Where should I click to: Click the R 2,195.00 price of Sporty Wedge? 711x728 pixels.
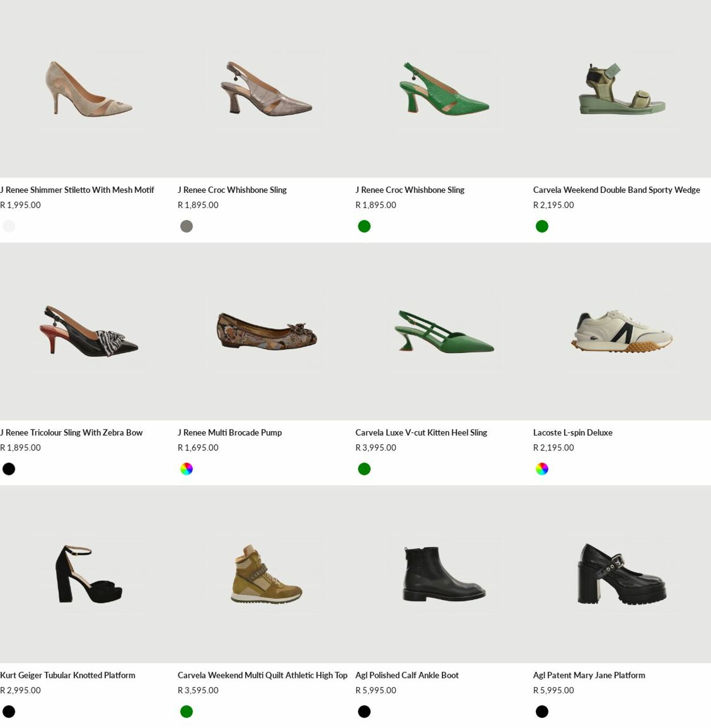(x=553, y=205)
